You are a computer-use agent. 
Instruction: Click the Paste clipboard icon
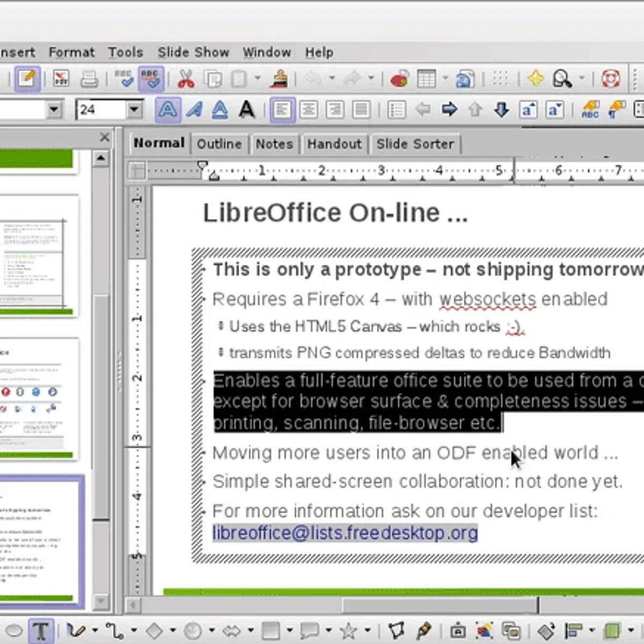[239, 79]
